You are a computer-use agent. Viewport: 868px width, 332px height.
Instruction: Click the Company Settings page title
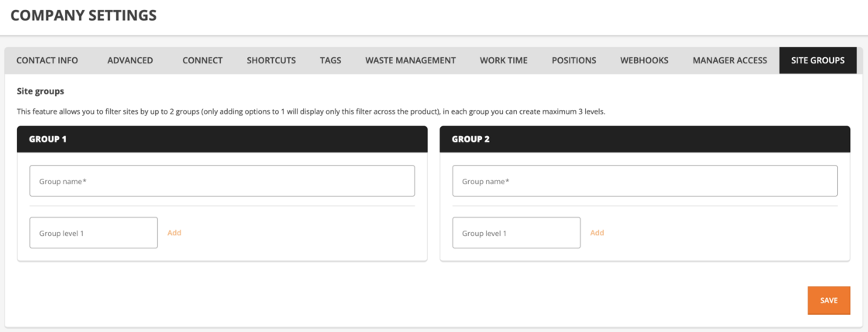[84, 15]
